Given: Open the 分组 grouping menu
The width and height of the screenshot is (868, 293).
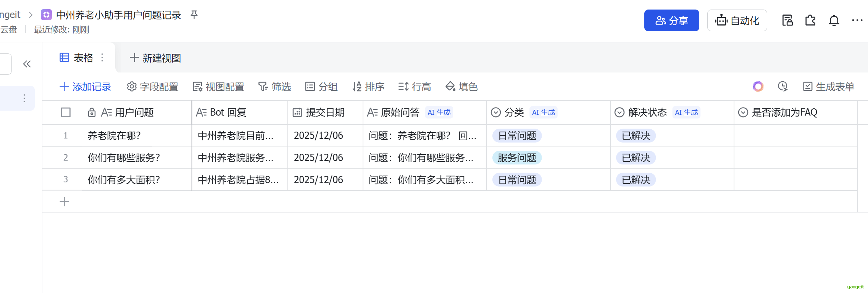Looking at the screenshot, I should [x=321, y=87].
